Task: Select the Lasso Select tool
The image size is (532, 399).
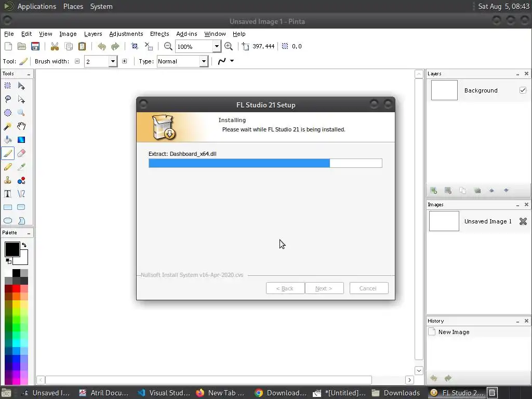Action: [7, 99]
